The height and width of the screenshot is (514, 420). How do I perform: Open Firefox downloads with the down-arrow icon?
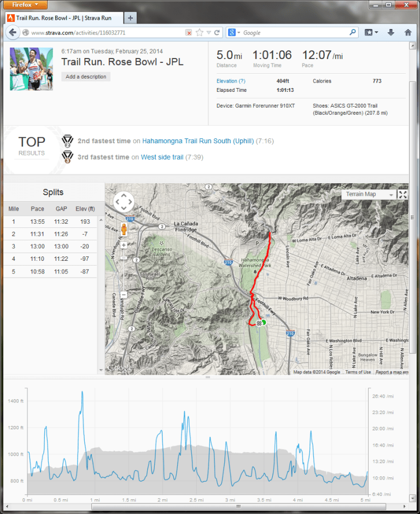click(x=390, y=32)
